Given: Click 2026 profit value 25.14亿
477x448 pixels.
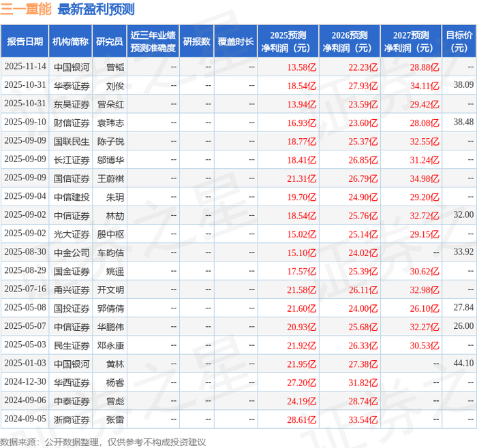Looking at the screenshot, I should [363, 234].
